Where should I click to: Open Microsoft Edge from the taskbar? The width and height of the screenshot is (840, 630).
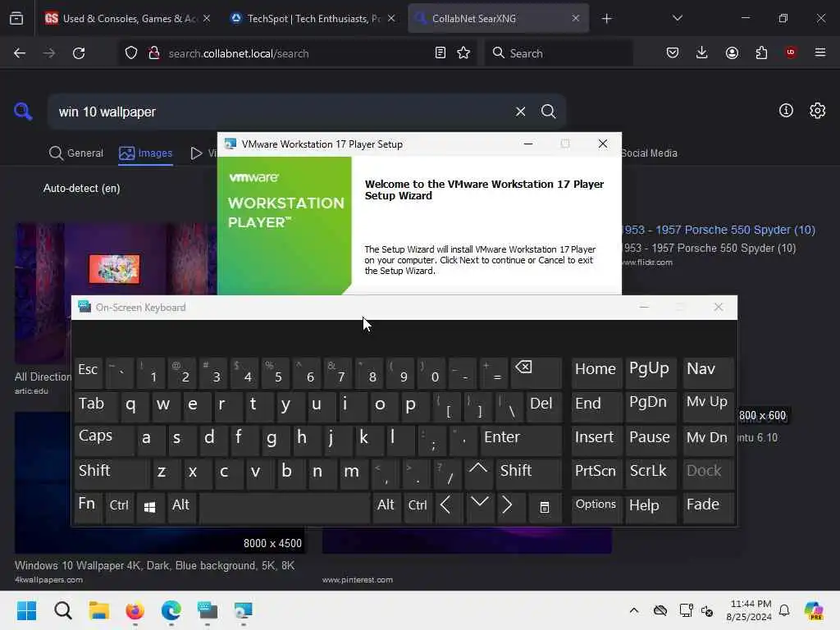click(x=171, y=610)
